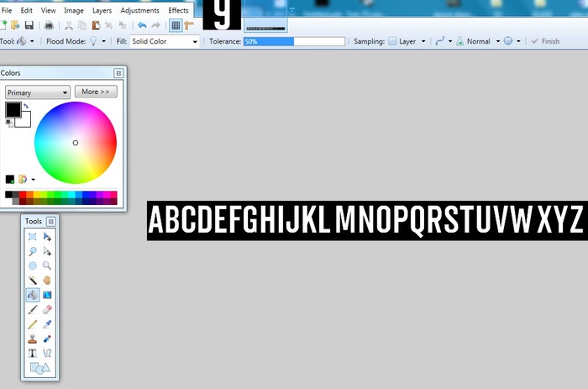The height and width of the screenshot is (389, 588).
Task: Select the Zoom magnifier tool
Action: pos(47,265)
